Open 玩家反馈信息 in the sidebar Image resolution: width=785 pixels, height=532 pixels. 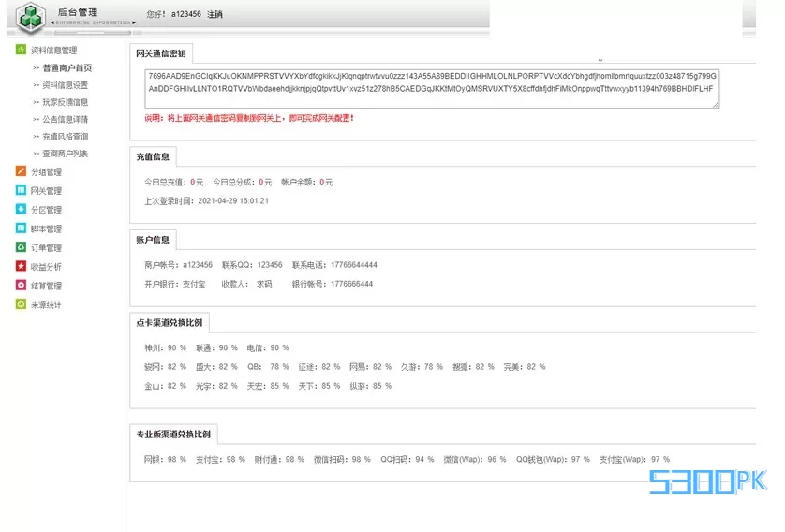[x=65, y=102]
